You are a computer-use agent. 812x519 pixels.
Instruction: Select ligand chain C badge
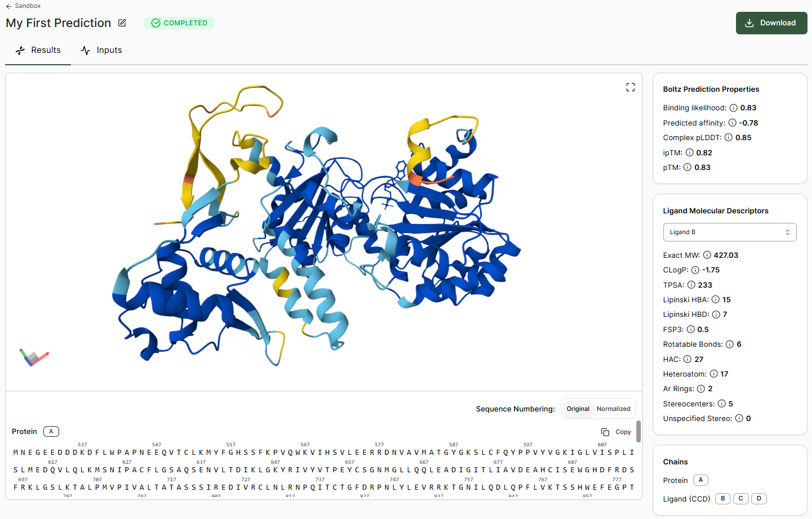[741, 499]
